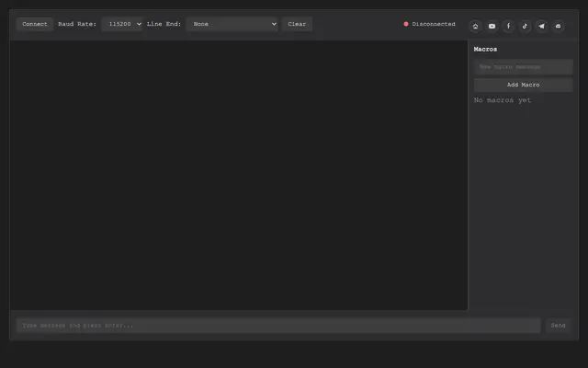Click the Add Macro button
Screen dimensions: 588x368
pos(523,85)
